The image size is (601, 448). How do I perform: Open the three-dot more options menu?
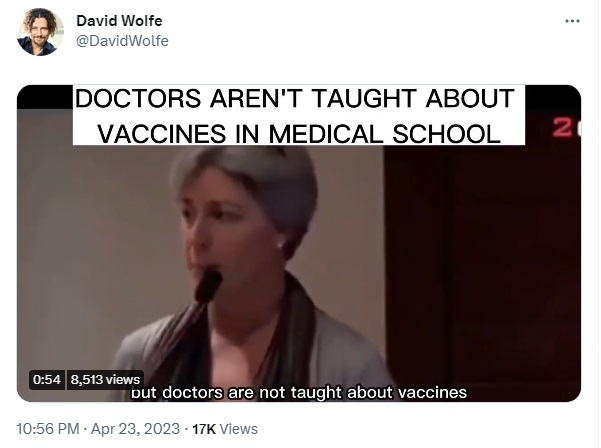pyautogui.click(x=572, y=21)
